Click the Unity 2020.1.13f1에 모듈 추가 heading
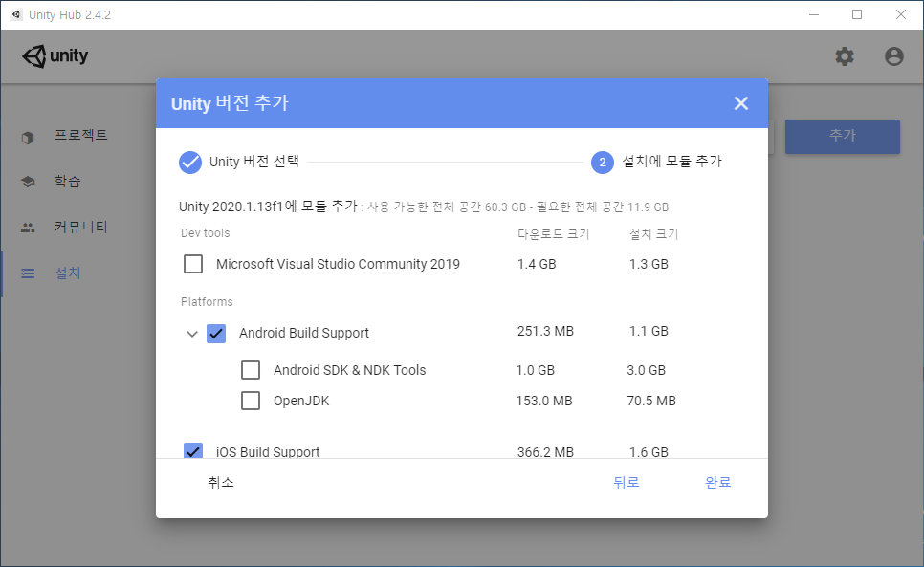Screen dimensions: 924x567 tap(268, 207)
